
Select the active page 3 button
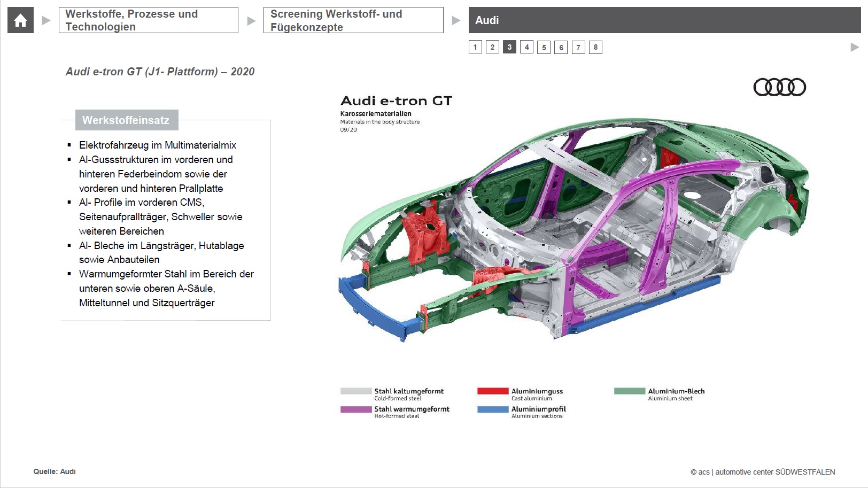click(509, 47)
